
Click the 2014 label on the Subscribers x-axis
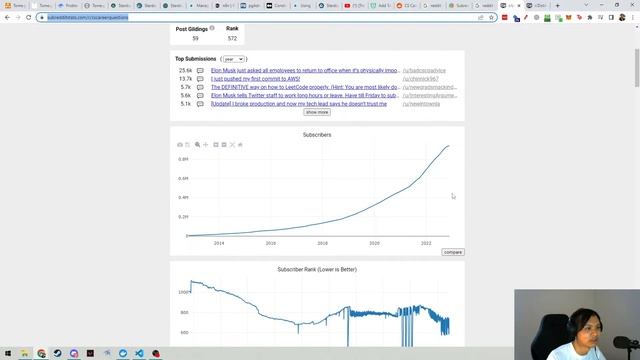219,243
